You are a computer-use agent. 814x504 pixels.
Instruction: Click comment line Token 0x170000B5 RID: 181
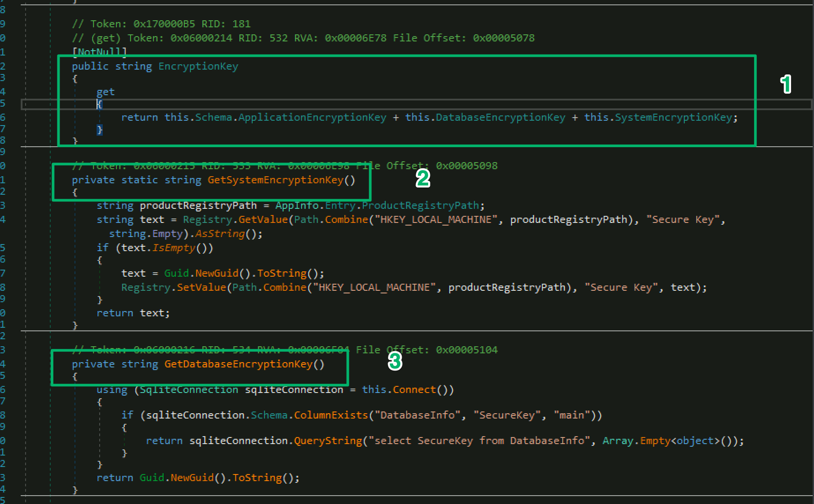pyautogui.click(x=161, y=24)
